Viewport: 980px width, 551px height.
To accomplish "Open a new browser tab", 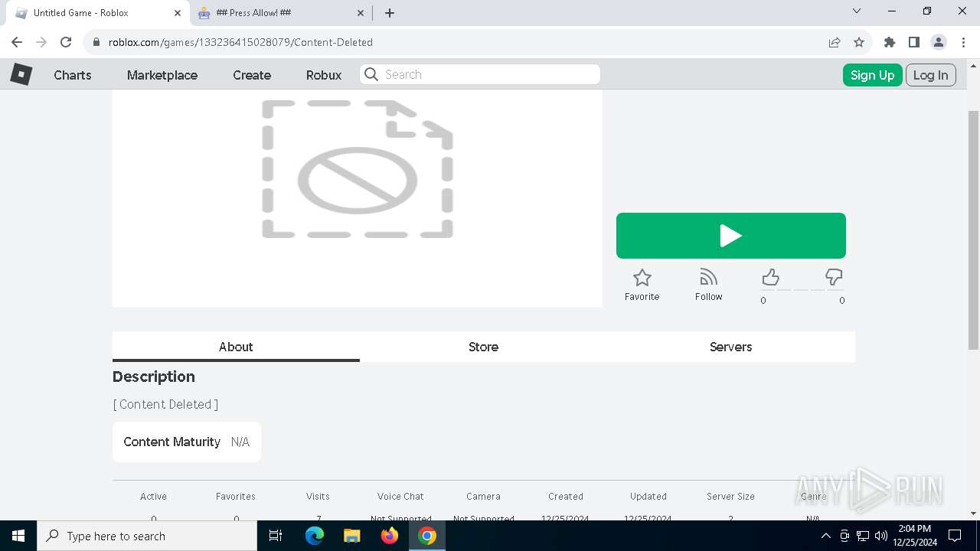I will click(x=390, y=13).
